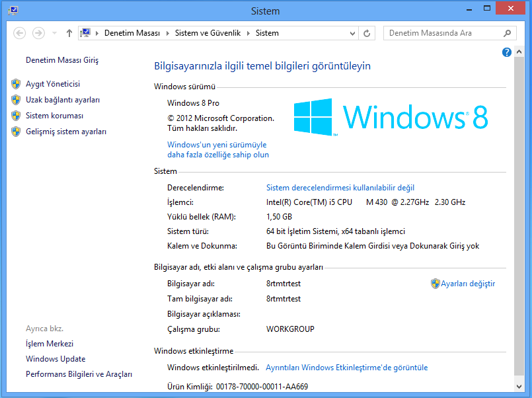Click the back navigation arrow
This screenshot has width=532, height=398.
pos(19,33)
